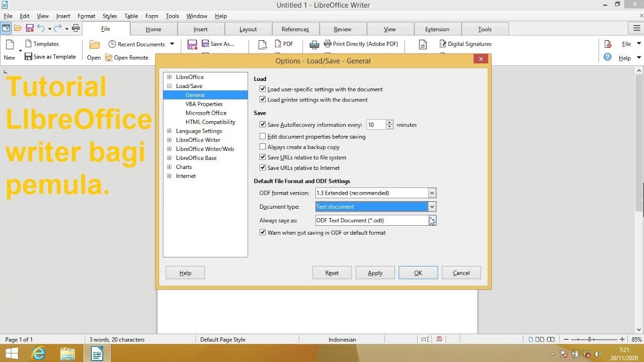The height and width of the screenshot is (362, 644).
Task: Click the large Print icon in ribbon
Action: [x=314, y=45]
